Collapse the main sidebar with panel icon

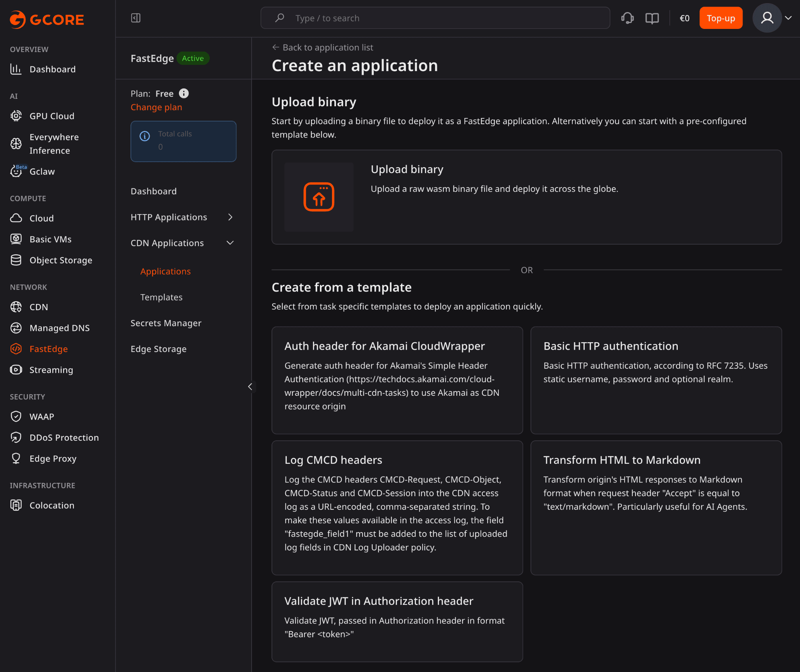pos(136,18)
